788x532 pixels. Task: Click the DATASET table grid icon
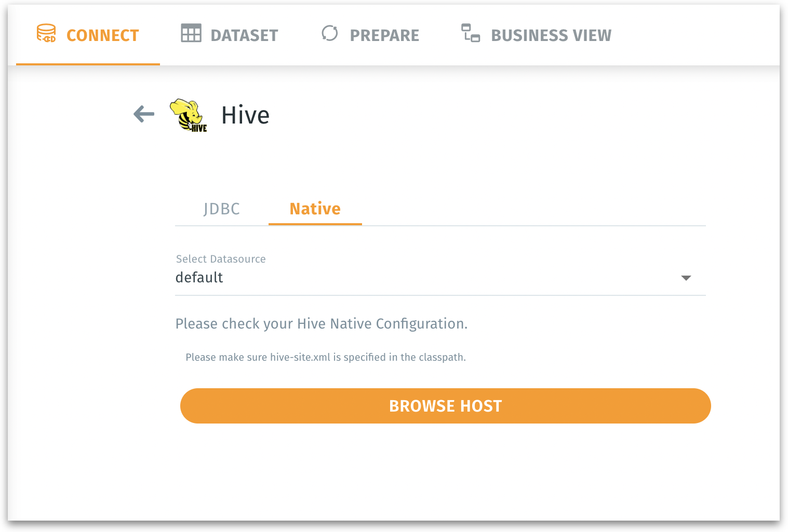coord(191,33)
